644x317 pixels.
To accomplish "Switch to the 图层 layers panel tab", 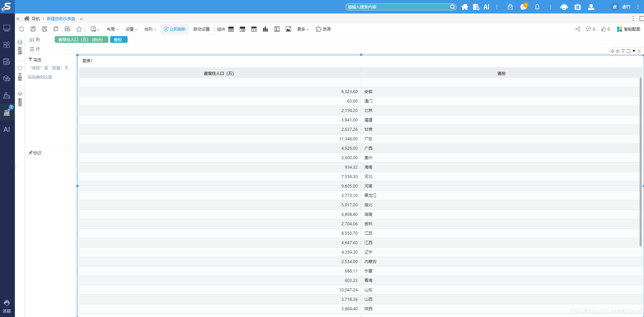I will [x=20, y=99].
